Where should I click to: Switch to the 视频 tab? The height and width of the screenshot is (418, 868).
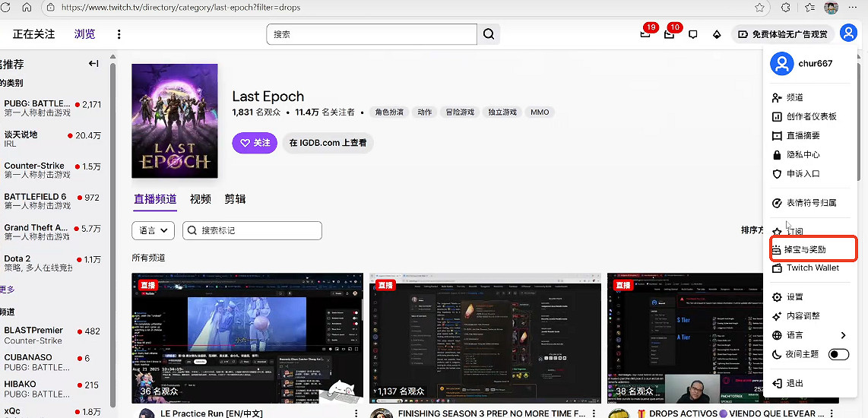pyautogui.click(x=201, y=199)
